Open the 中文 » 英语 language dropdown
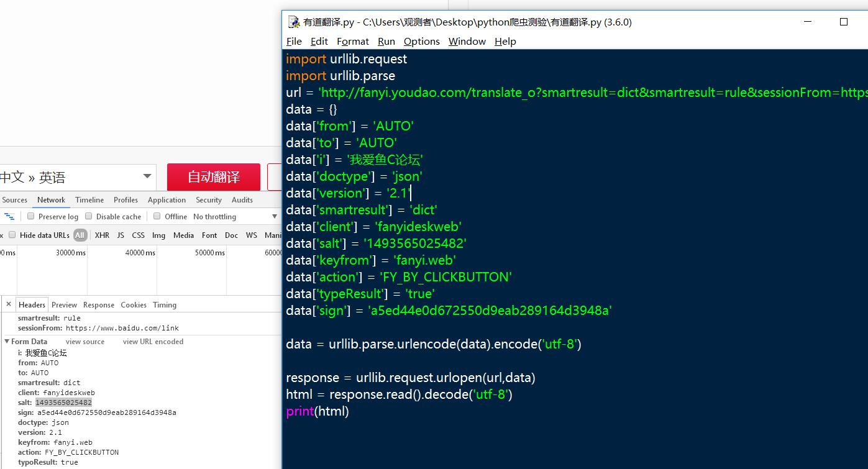This screenshot has height=469, width=868. 76,177
